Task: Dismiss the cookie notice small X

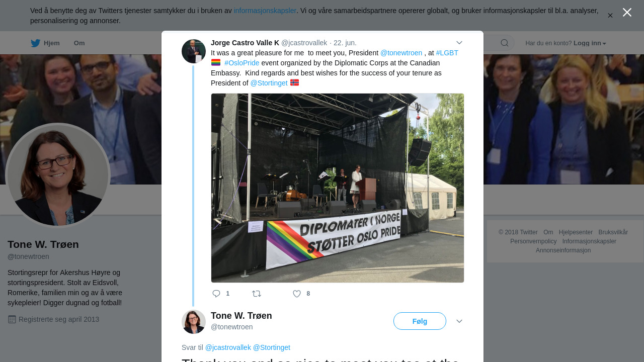Action: pyautogui.click(x=610, y=16)
